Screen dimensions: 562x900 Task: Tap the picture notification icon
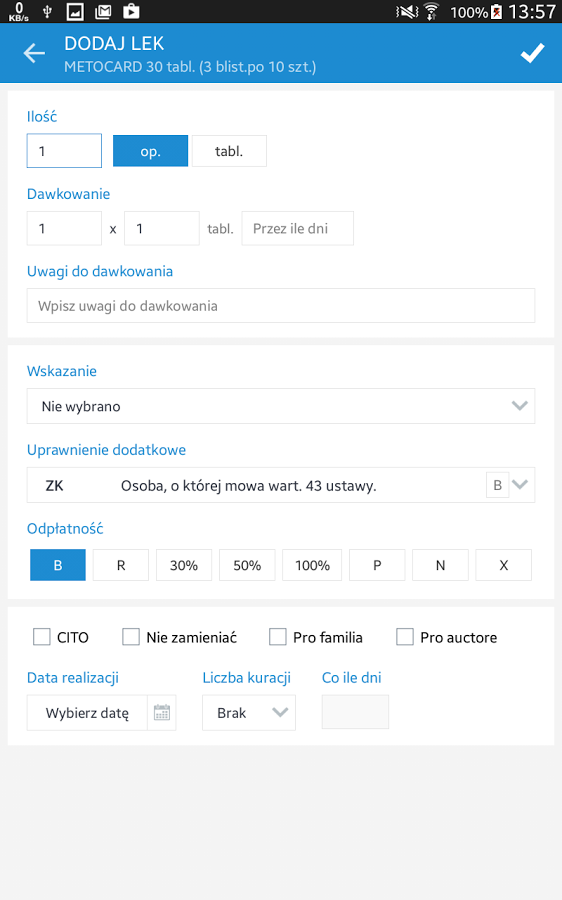75,11
